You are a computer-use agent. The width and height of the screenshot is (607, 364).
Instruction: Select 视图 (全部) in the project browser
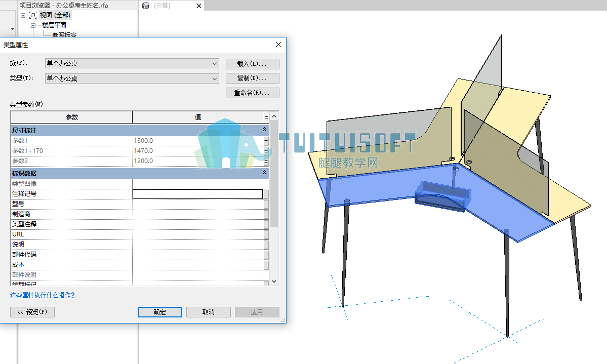[x=55, y=15]
